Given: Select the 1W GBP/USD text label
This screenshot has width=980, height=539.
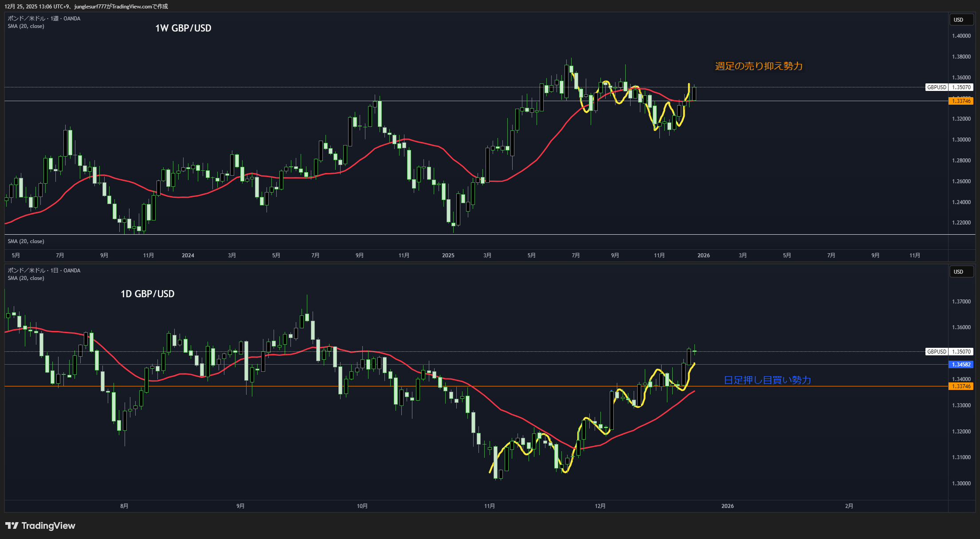Looking at the screenshot, I should tap(183, 28).
